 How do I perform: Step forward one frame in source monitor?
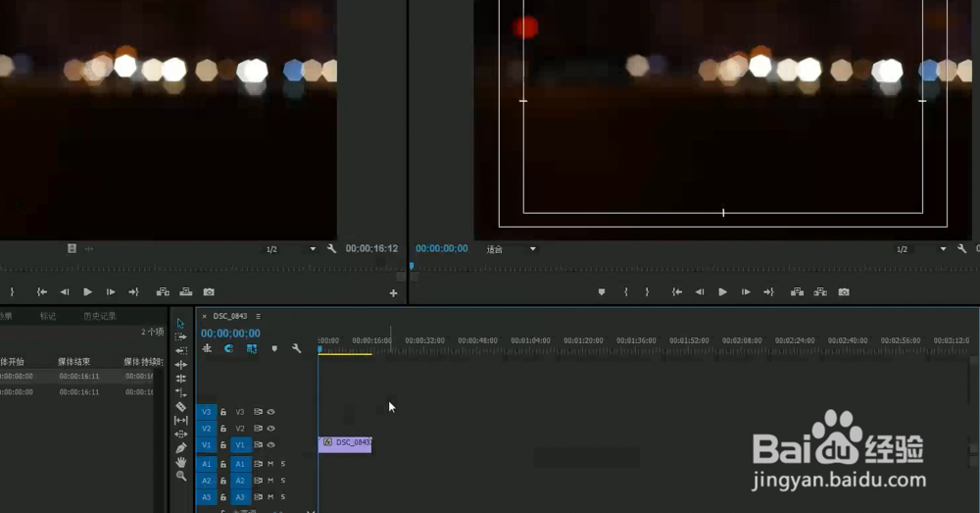pos(111,292)
